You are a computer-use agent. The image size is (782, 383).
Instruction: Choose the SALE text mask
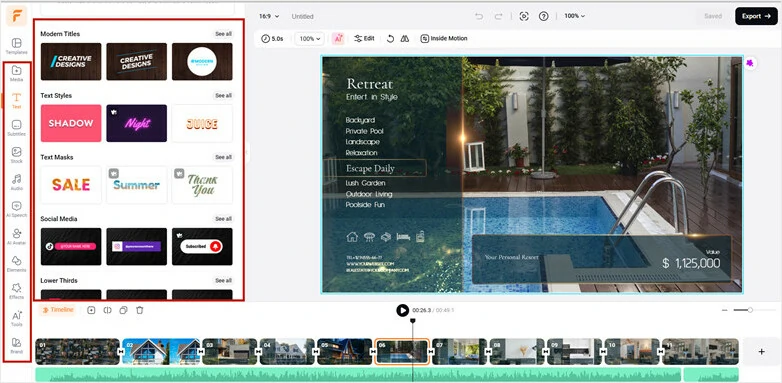click(x=71, y=185)
